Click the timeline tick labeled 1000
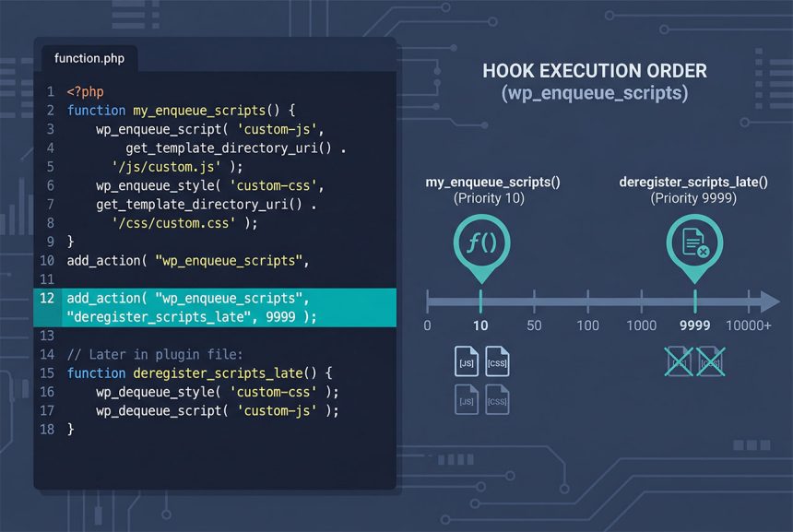Viewport: 793px width, 532px height. tap(641, 301)
